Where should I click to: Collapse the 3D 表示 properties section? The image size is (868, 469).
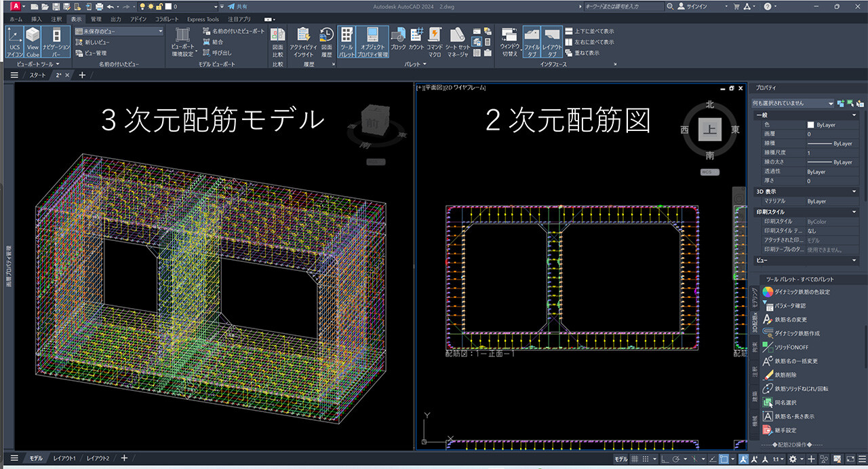click(x=854, y=191)
